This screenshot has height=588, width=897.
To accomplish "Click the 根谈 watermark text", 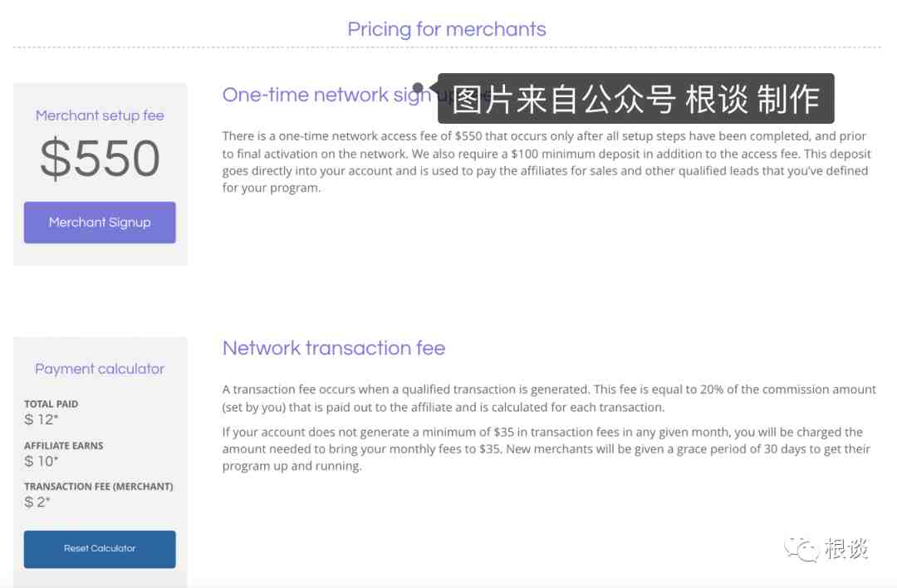I will click(x=846, y=548).
